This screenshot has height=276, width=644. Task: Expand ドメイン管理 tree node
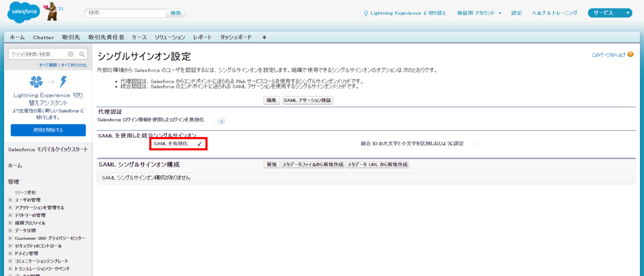10,253
